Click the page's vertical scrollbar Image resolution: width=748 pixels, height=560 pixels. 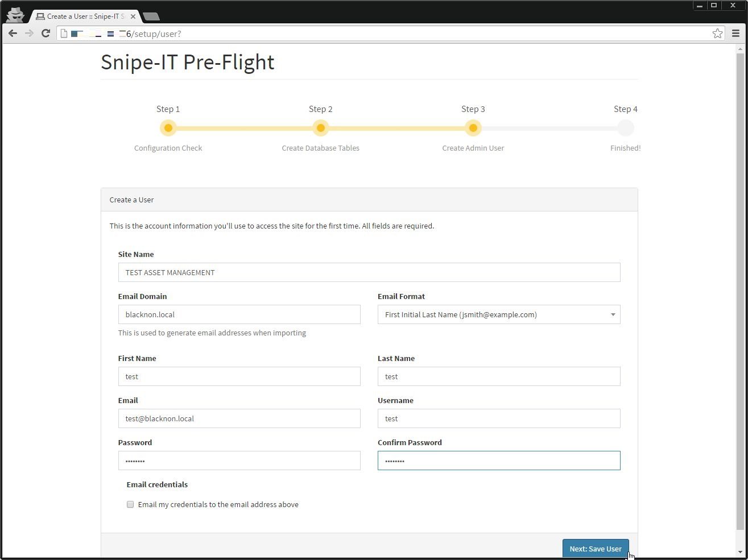tap(739, 284)
